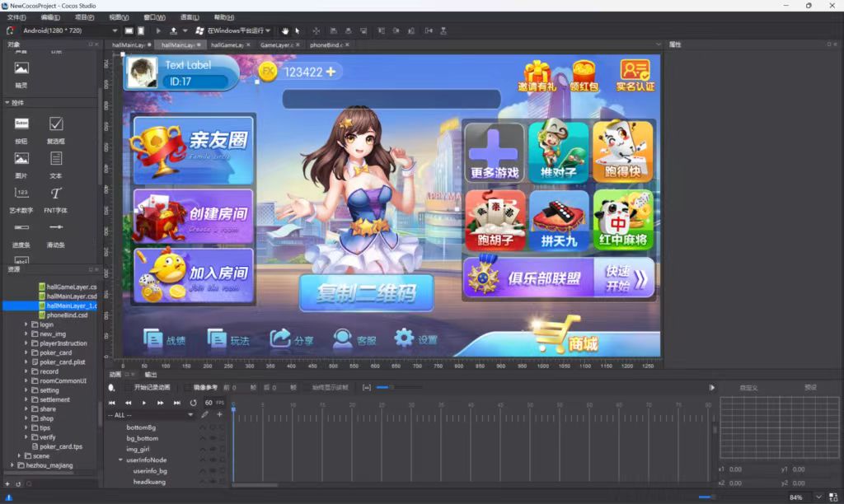This screenshot has height=504, width=844.
Task: Click the loop playback icon in timeline
Action: pos(194,403)
